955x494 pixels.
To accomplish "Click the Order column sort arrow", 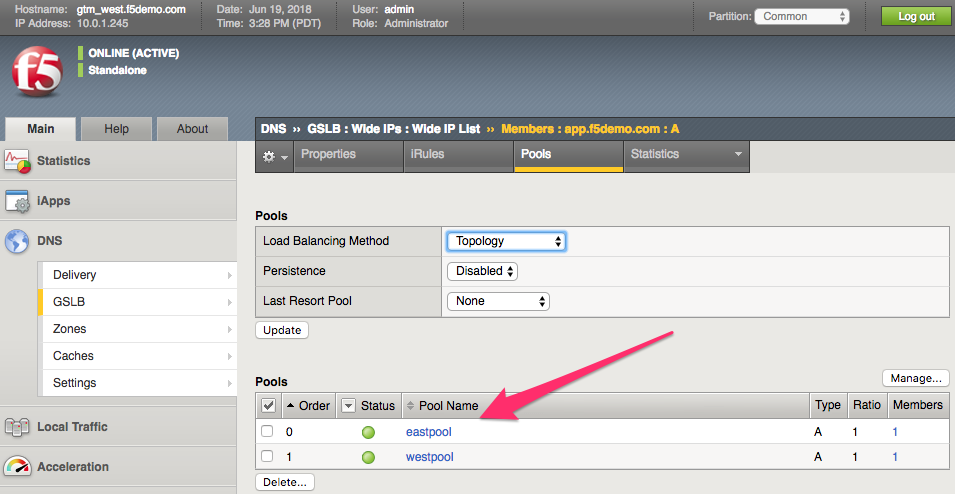I will pyautogui.click(x=291, y=406).
